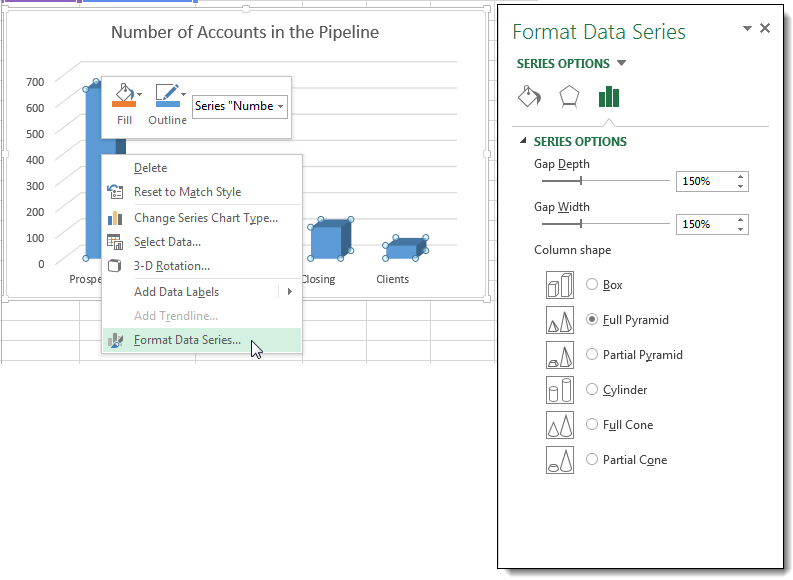793x580 pixels.
Task: Select the Closing 3-D column
Action: (330, 239)
